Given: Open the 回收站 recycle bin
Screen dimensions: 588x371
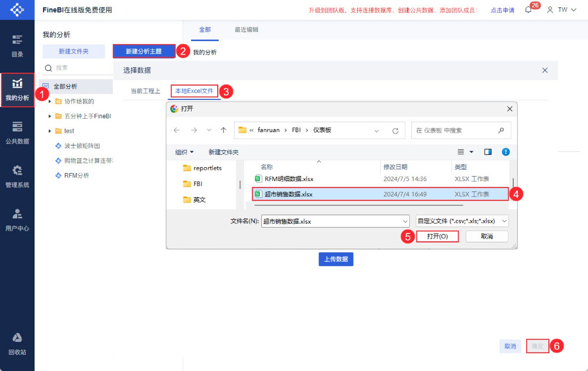Looking at the screenshot, I should tap(17, 344).
